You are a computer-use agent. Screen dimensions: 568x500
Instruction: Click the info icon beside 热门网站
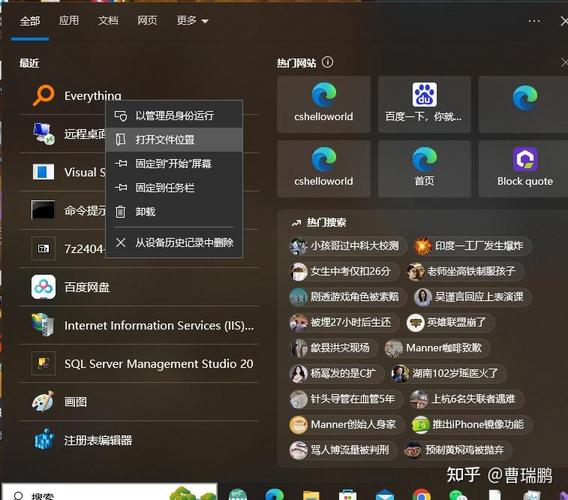[327, 62]
